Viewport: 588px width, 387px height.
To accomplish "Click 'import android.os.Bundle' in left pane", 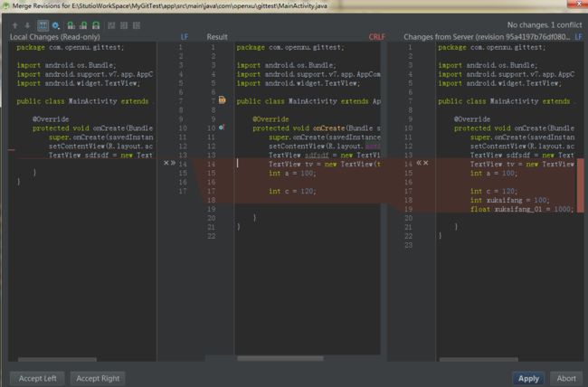I will 66,65.
